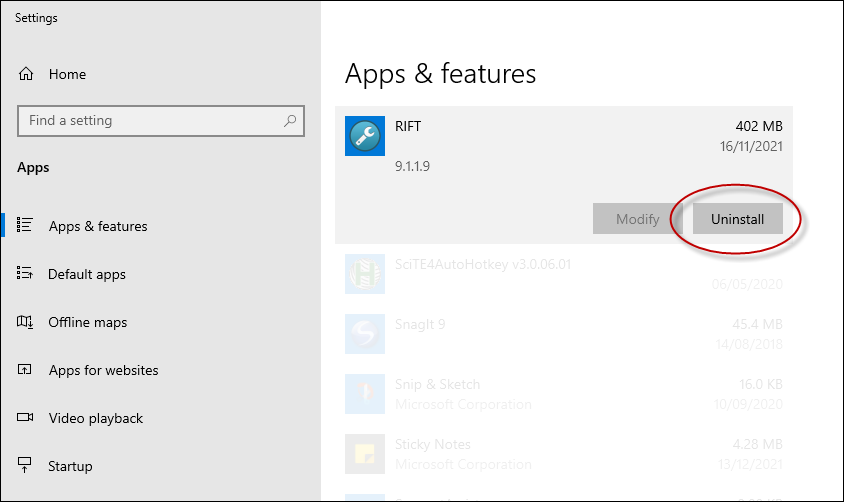Open Video playback settings
This screenshot has width=844, height=502.
[96, 419]
